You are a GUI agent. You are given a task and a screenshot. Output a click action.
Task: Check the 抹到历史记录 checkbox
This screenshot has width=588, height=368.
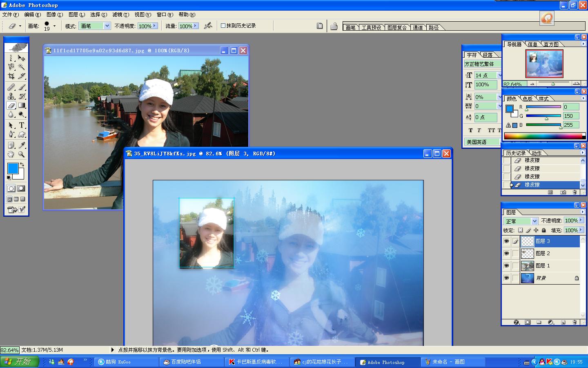(223, 25)
